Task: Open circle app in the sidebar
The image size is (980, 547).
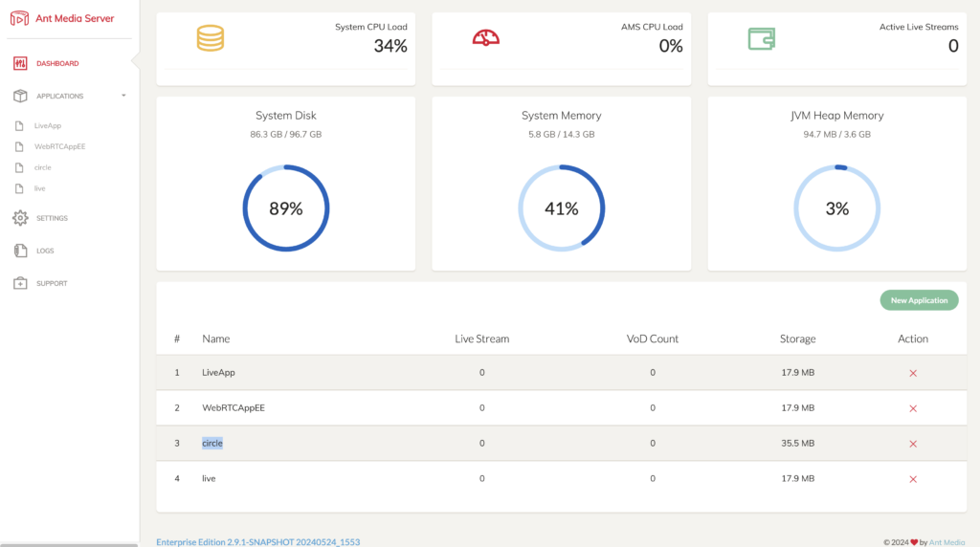Action: pyautogui.click(x=42, y=167)
